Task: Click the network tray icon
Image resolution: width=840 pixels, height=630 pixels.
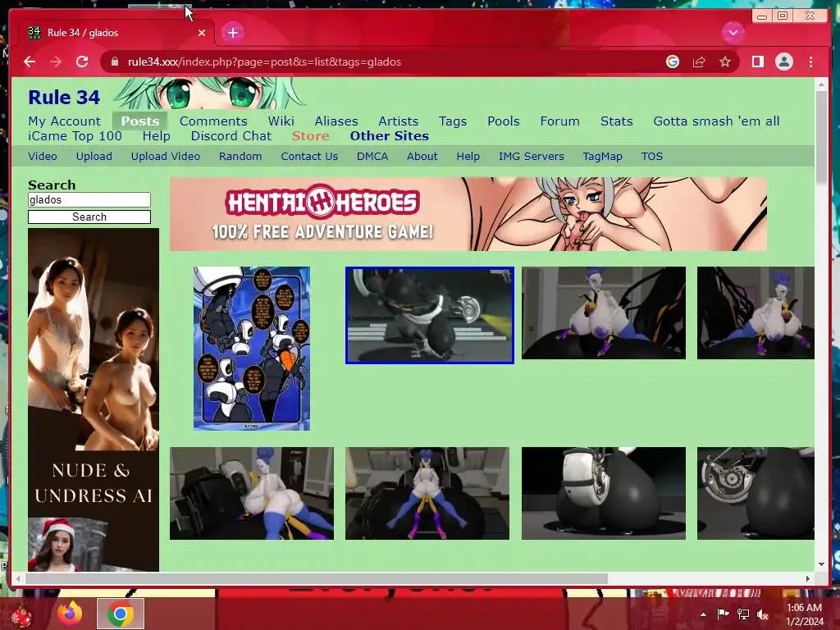Action: coord(743,614)
